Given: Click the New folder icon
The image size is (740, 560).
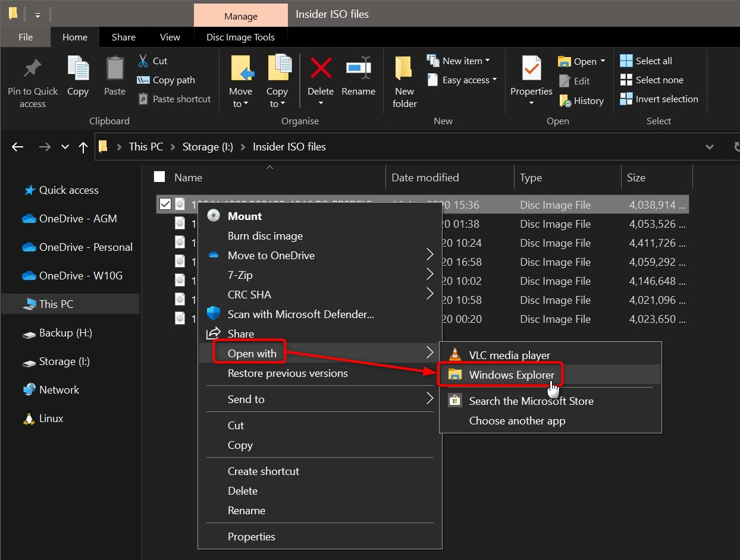Looking at the screenshot, I should point(404,70).
